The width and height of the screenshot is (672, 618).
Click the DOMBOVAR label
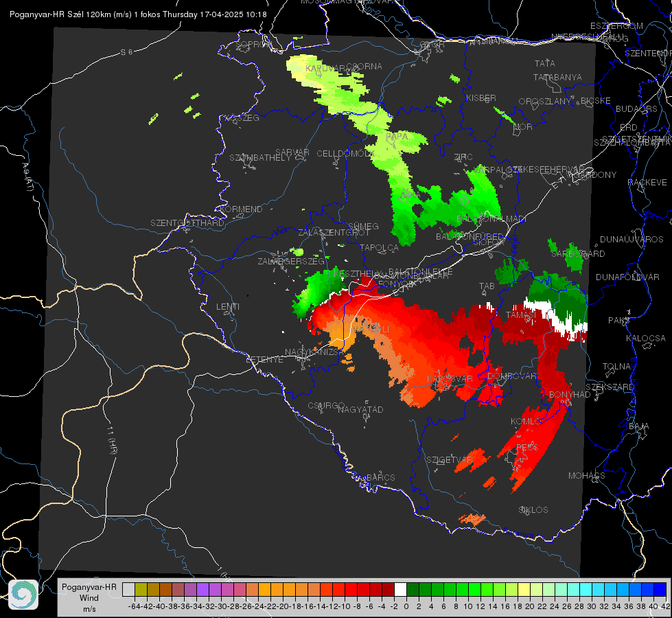(x=511, y=376)
